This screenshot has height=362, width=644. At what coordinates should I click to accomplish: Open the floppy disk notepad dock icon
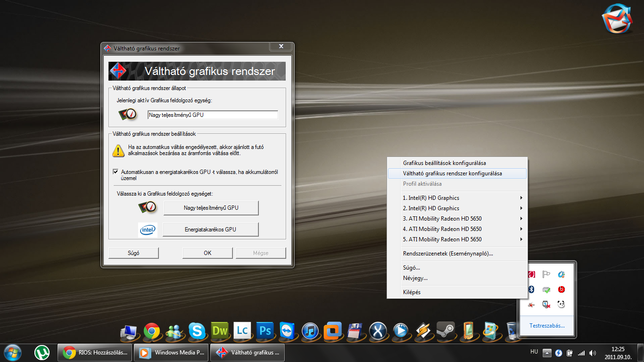tap(356, 331)
